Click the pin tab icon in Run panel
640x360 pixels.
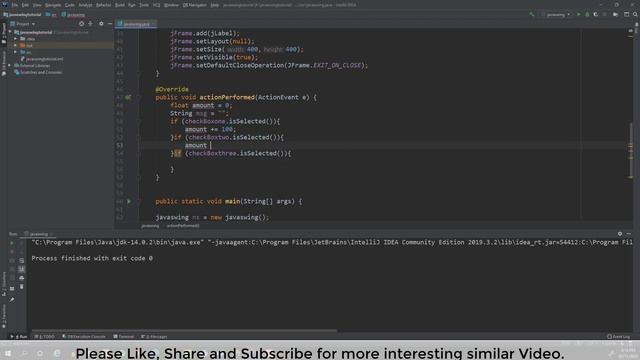pyautogui.click(x=12, y=300)
